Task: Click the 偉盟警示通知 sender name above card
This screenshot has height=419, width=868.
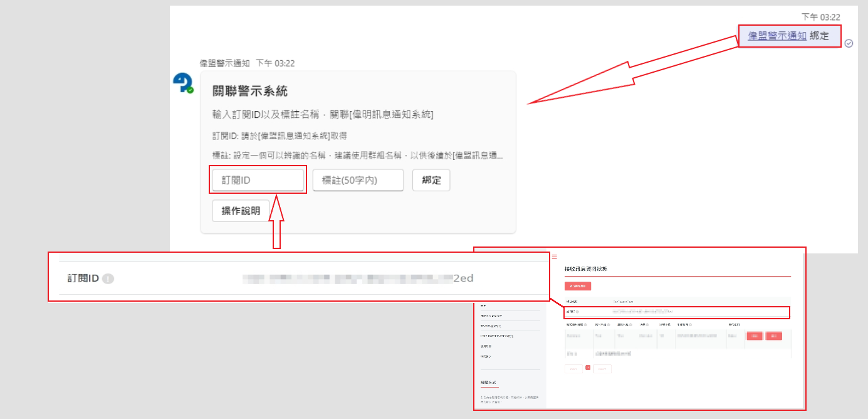Action: point(224,63)
